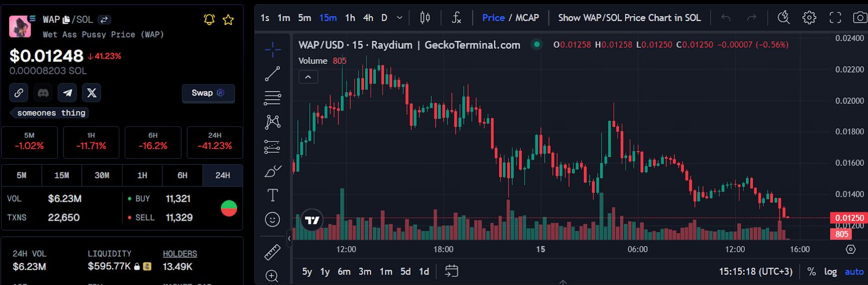The image size is (868, 285).
Task: Open the Fibonacci retracement tool
Action: click(272, 98)
